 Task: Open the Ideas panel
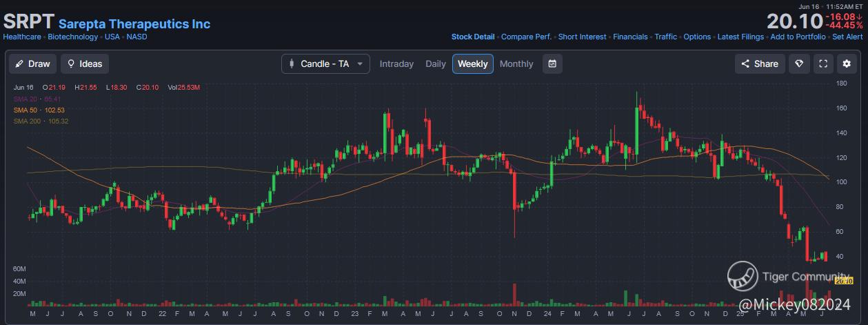click(85, 63)
